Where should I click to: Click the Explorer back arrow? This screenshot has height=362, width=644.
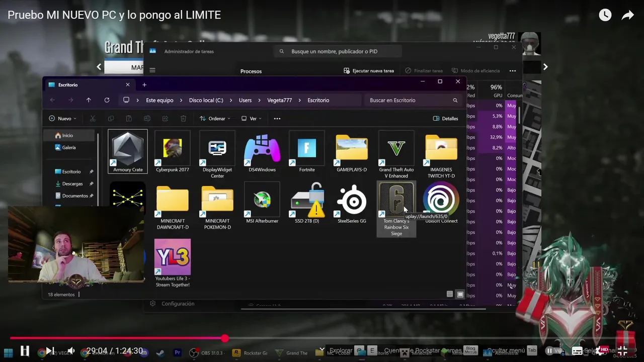(x=52, y=100)
